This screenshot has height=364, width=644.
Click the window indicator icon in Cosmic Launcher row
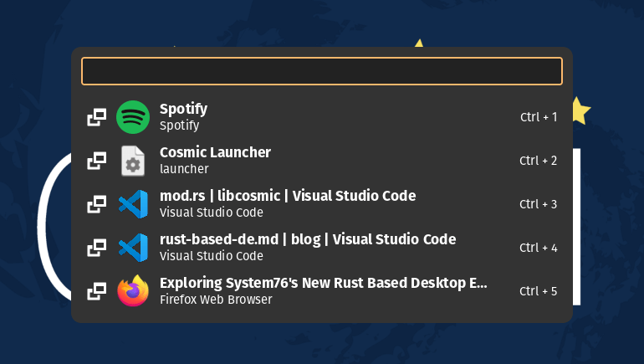click(97, 161)
